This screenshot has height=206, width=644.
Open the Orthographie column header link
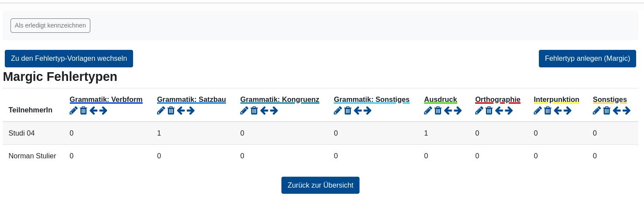coord(497,100)
